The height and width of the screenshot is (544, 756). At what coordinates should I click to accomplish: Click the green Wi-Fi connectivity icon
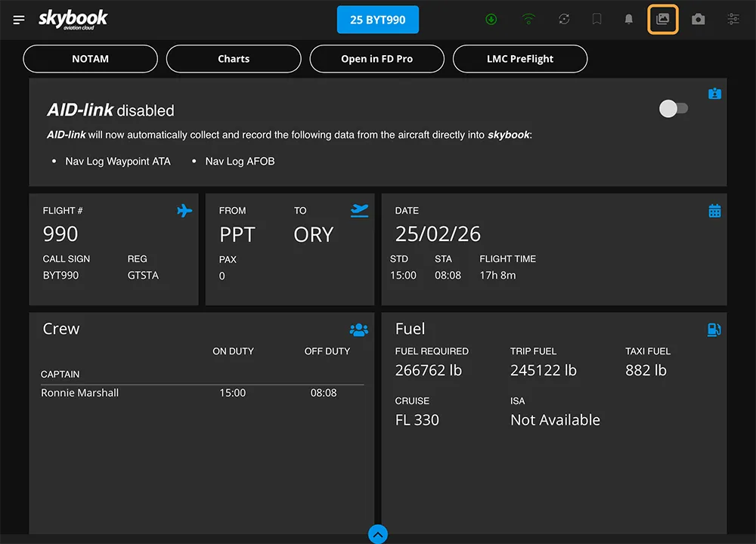point(528,20)
